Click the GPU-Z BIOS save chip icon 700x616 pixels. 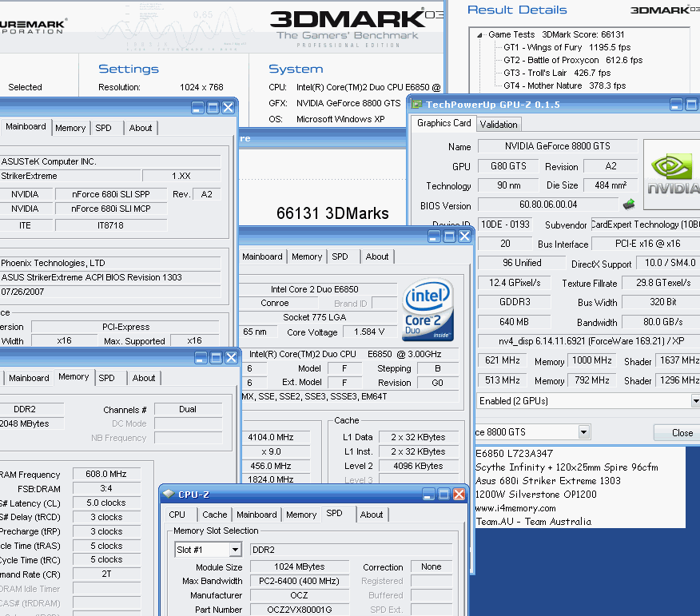point(629,205)
